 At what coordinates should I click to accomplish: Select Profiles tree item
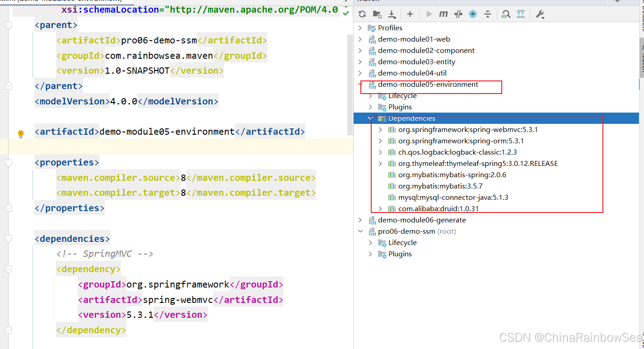point(390,28)
